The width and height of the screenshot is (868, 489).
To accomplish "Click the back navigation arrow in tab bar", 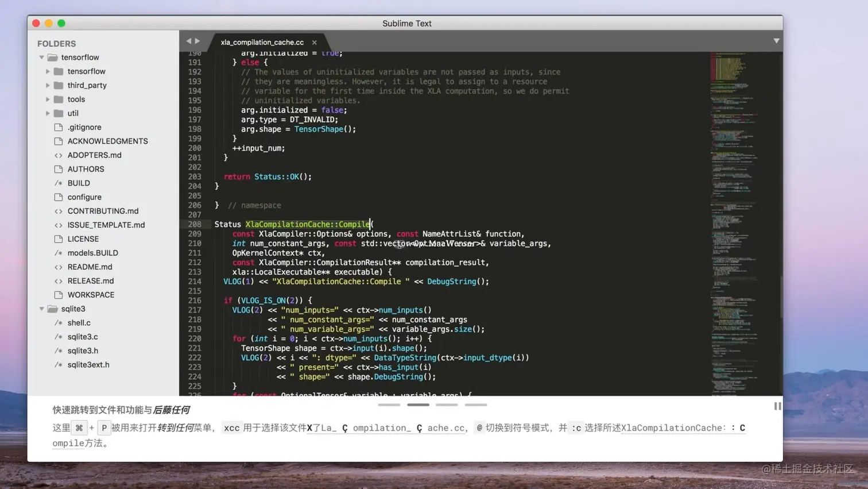I will pos(188,41).
